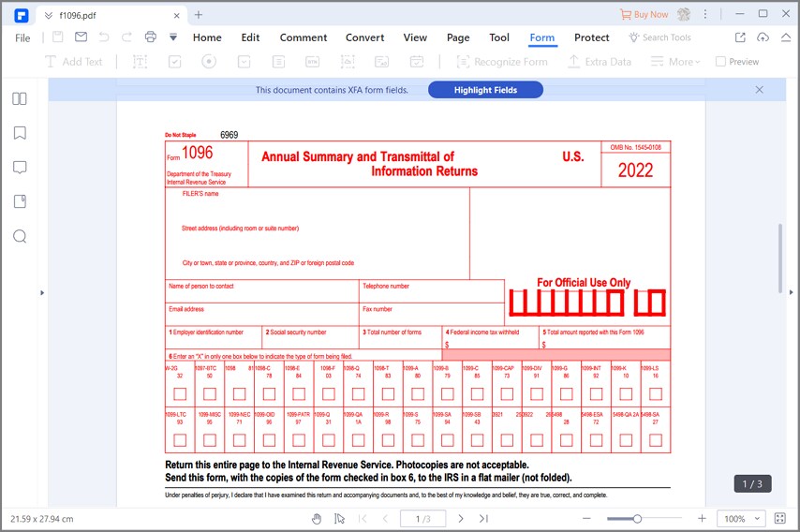Click the Buy Now link
Image resolution: width=800 pixels, height=532 pixels.
(x=644, y=14)
